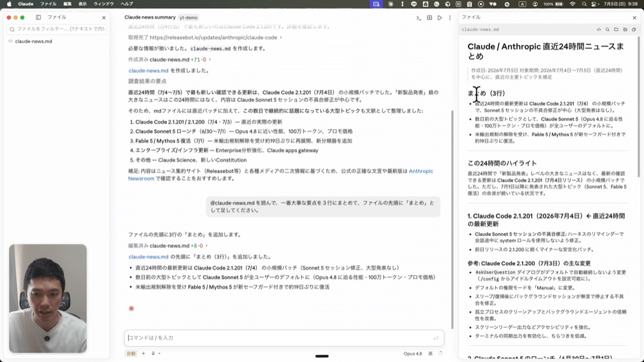Open claude-news.md link above 調査結果の要点
The height and width of the screenshot is (362, 644).
pyautogui.click(x=148, y=71)
